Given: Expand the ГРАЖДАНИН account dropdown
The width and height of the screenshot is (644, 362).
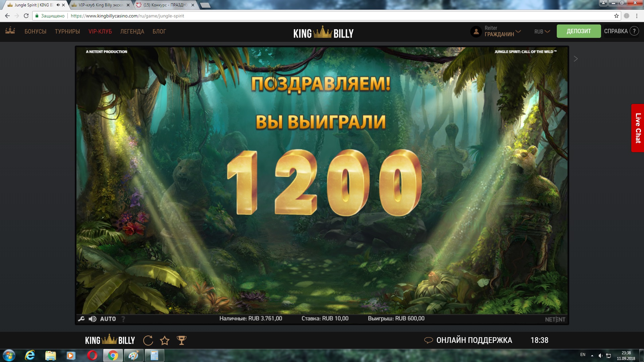Looking at the screenshot, I should [518, 31].
